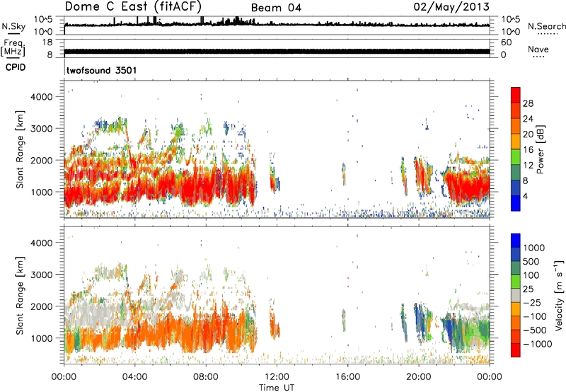The image size is (566, 392).
Task: Pick the gray segment between 25 and -25 on the Velocity bar
Action: (x=516, y=295)
